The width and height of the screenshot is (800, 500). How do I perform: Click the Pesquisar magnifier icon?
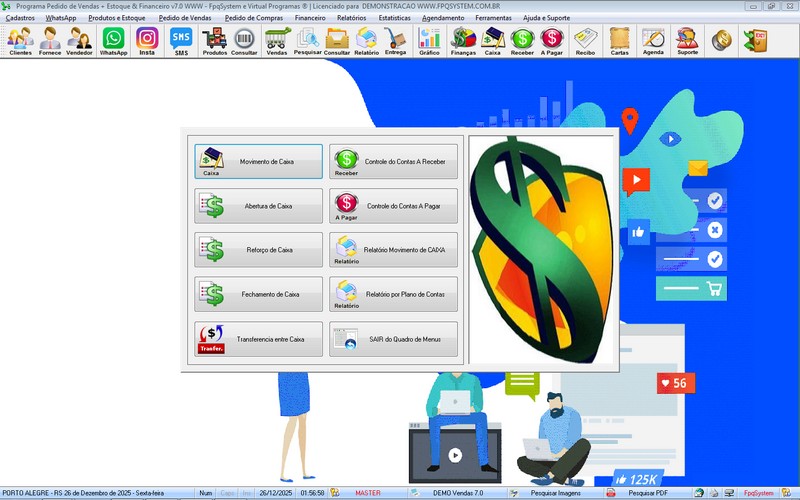[308, 41]
